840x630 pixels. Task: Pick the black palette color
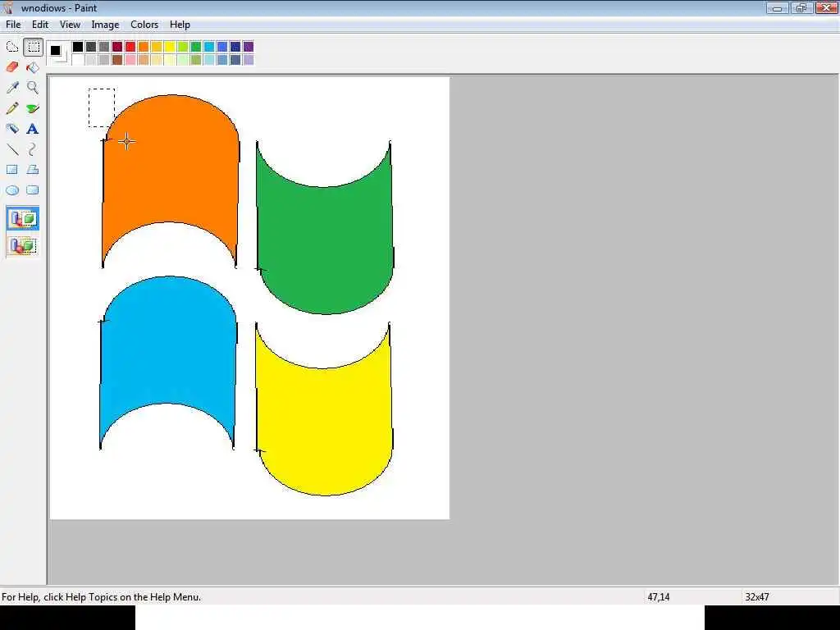pyautogui.click(x=78, y=47)
